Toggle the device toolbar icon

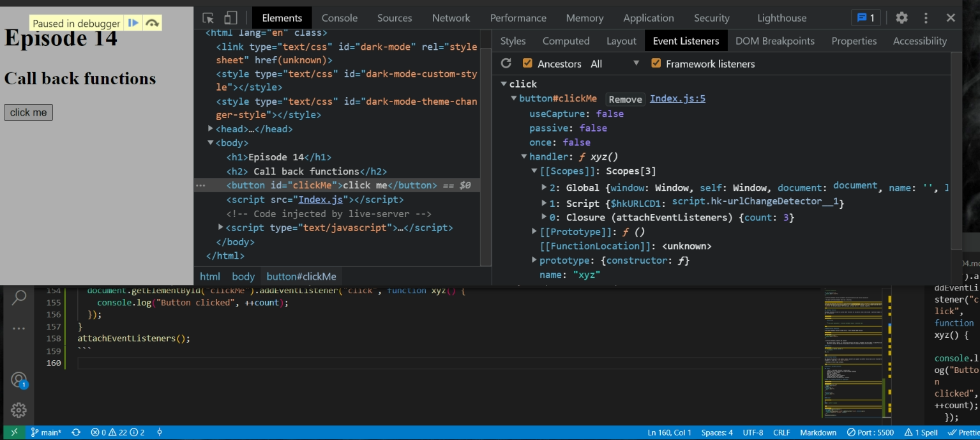(x=230, y=18)
